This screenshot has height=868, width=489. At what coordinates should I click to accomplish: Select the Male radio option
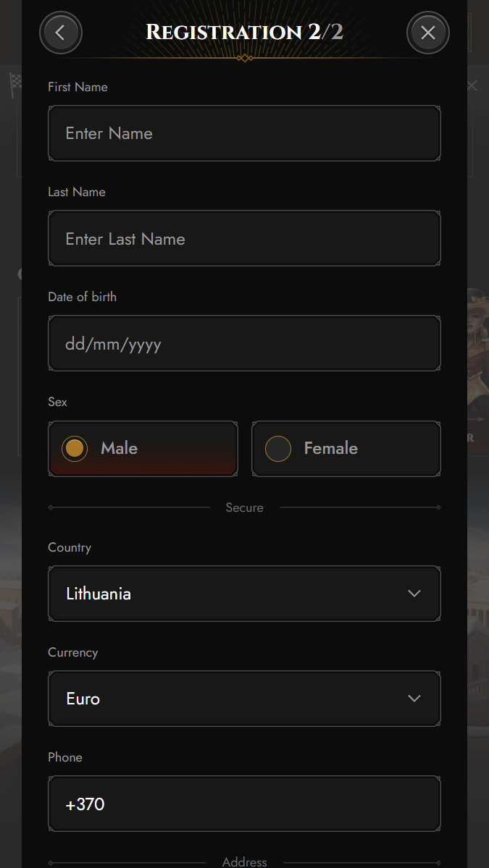[75, 449]
